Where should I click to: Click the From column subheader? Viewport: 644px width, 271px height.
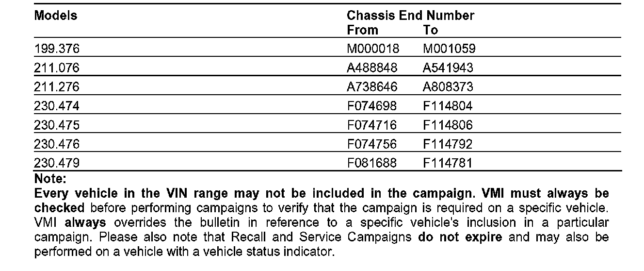click(x=362, y=30)
